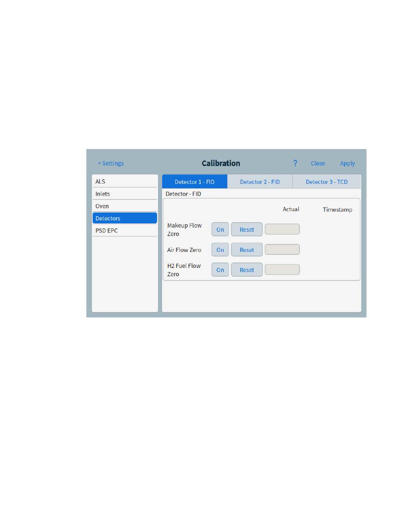
Task: Apply the calibration changes
Action: (347, 163)
